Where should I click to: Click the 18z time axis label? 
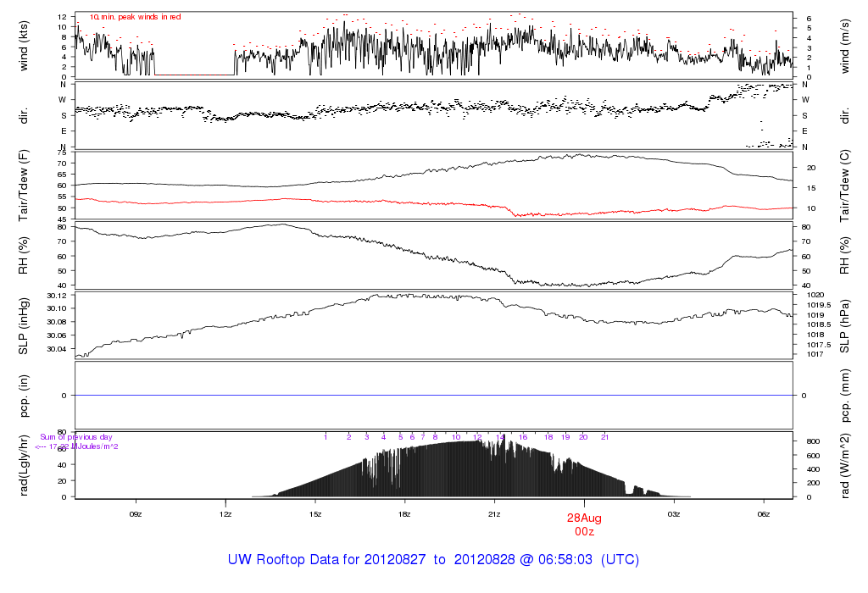pyautogui.click(x=405, y=514)
